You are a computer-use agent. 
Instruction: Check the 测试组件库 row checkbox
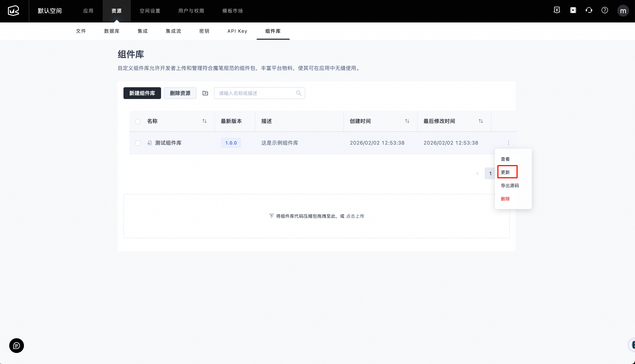point(138,143)
